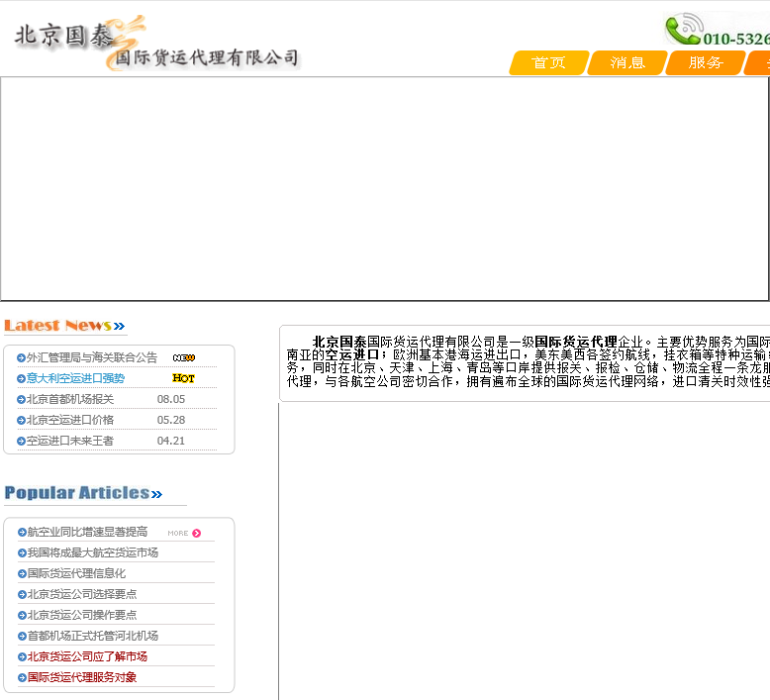The height and width of the screenshot is (700, 770).
Task: Open article 北京货运公司应了解市场
Action: click(87, 656)
